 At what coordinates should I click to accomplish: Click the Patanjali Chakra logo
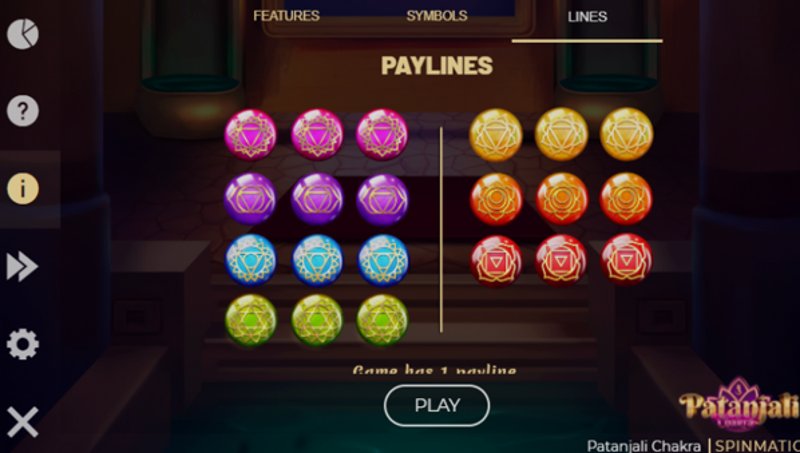pos(739,406)
